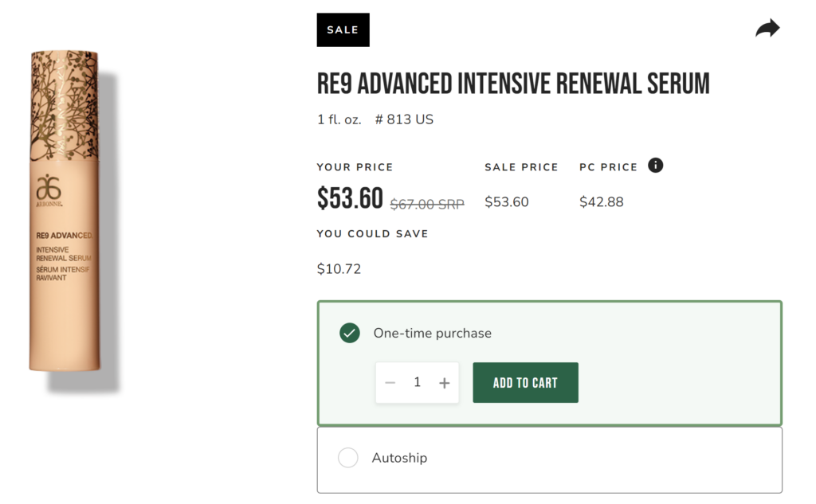
Task: Click the Add to Cart button
Action: tap(526, 383)
